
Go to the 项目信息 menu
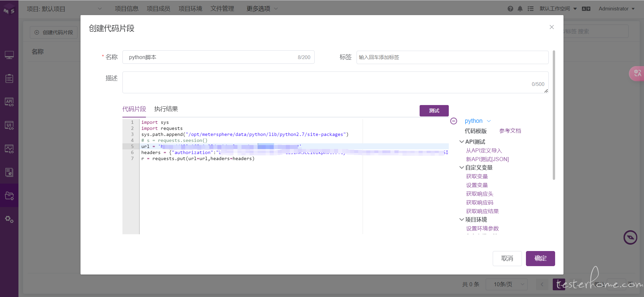point(126,9)
